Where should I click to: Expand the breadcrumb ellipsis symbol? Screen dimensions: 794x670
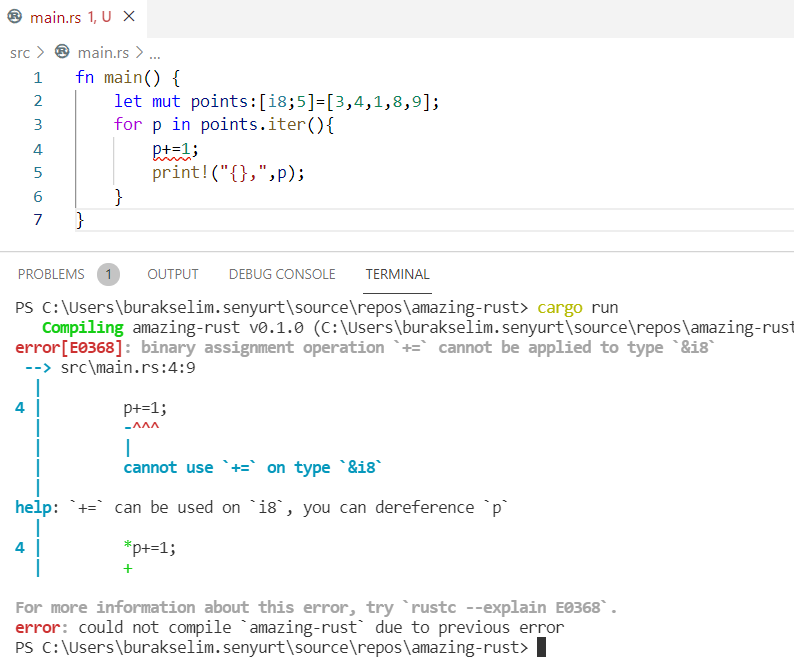tap(154, 52)
